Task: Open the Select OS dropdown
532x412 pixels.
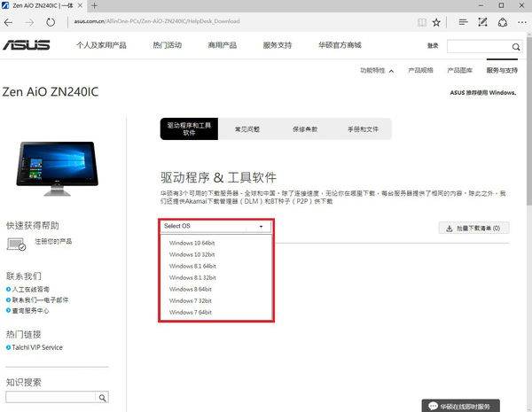Action: point(215,227)
